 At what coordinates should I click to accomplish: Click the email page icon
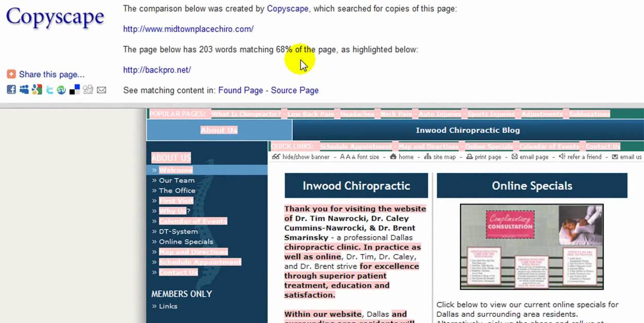pyautogui.click(x=514, y=157)
